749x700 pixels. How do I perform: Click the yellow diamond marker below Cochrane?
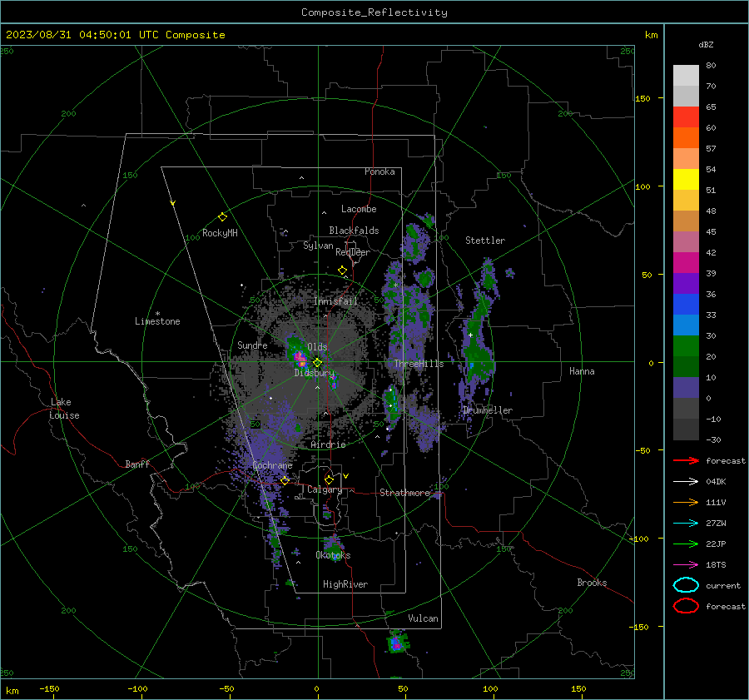(x=285, y=480)
